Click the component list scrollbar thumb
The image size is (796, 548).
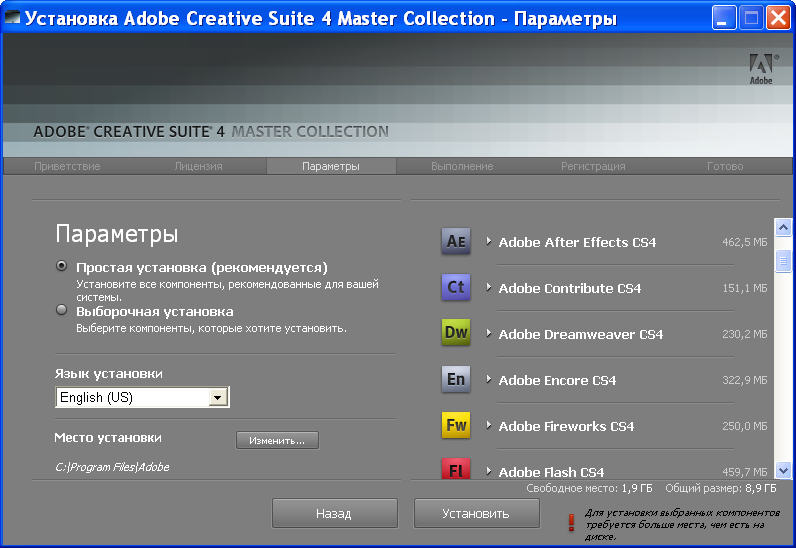tap(783, 261)
